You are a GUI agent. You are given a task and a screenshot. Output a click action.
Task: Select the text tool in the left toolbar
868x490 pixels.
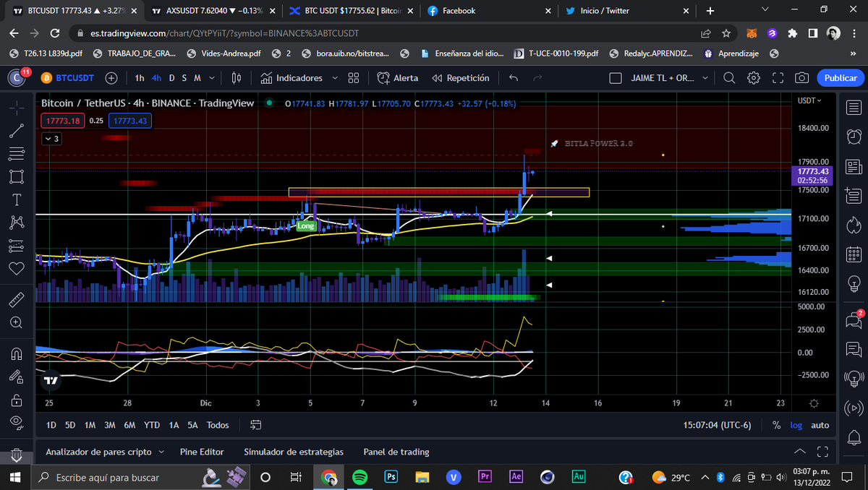coord(17,199)
